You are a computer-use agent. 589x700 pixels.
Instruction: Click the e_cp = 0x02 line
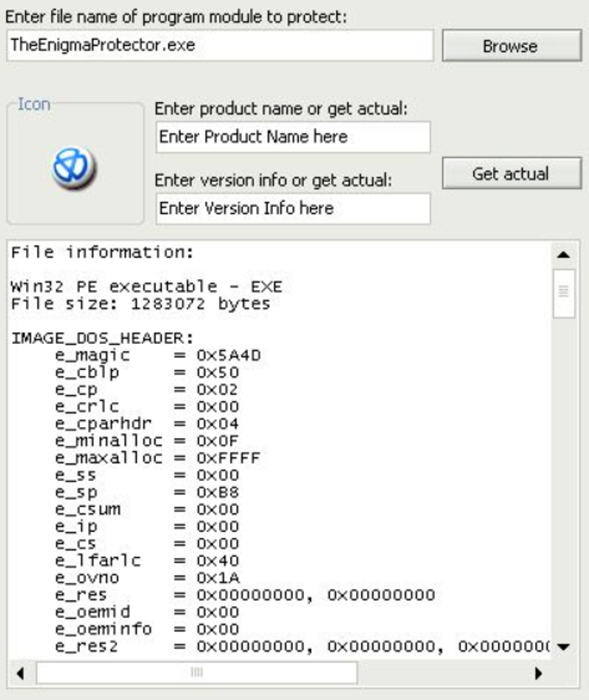point(146,389)
